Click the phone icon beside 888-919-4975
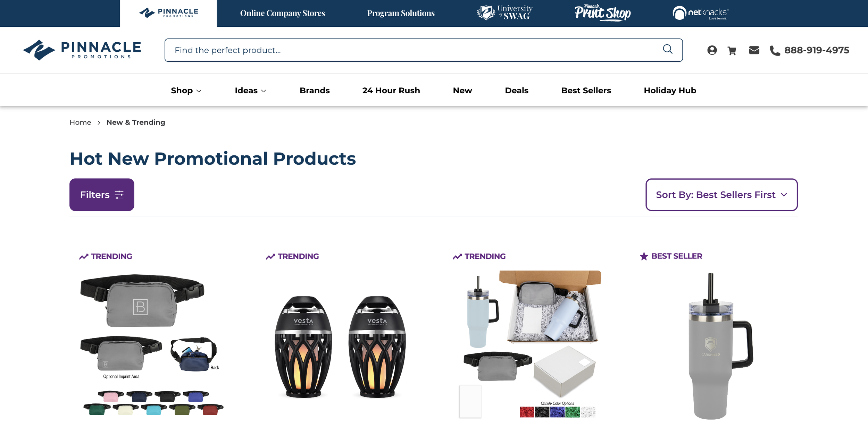Image resolution: width=868 pixels, height=428 pixels. [x=775, y=51]
